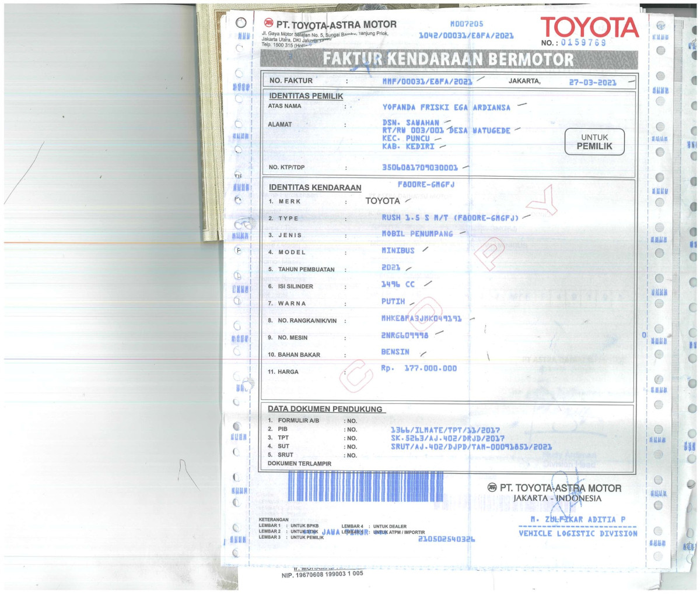Select the IDENTITAS PEMILIK heading
This screenshot has width=700, height=594.
pyautogui.click(x=306, y=96)
